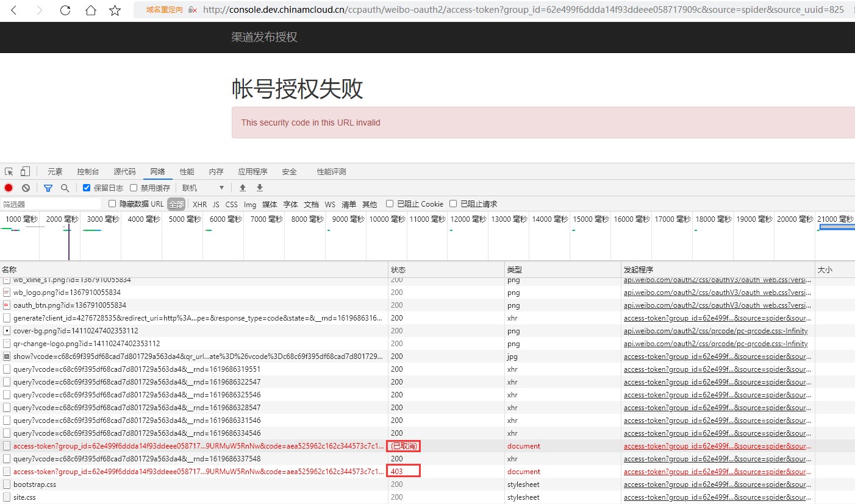The image size is (855, 504).
Task: Click the import HAR upload arrow
Action: click(x=243, y=188)
